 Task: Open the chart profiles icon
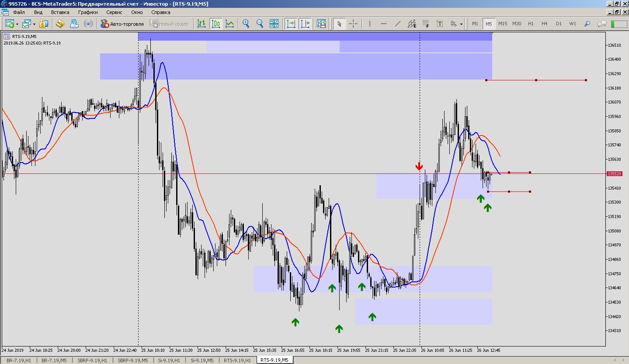pos(27,24)
